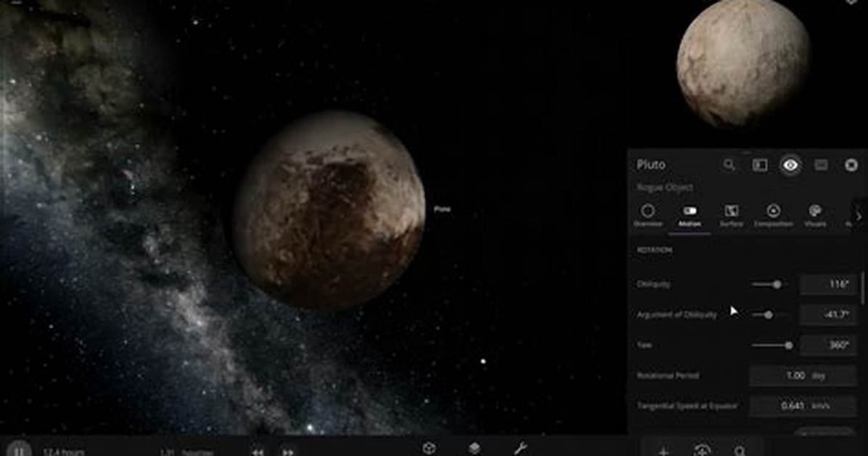The height and width of the screenshot is (456, 868).
Task: Select the Motion tab
Action: click(x=689, y=215)
